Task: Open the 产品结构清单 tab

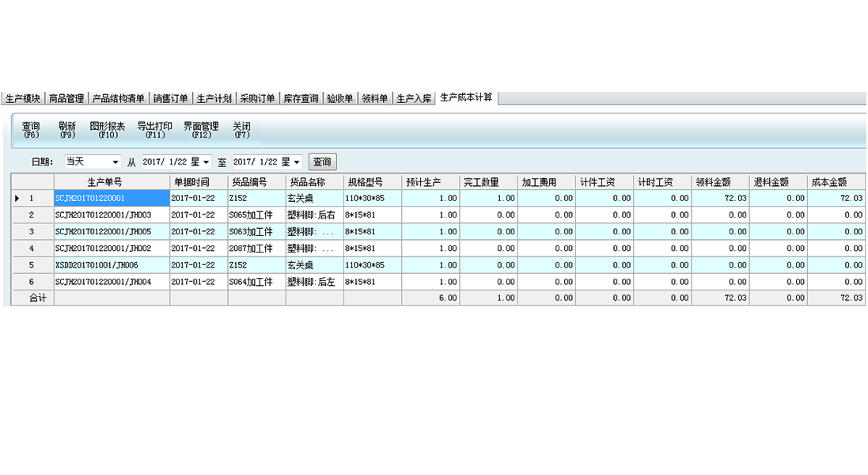Action: (x=118, y=99)
